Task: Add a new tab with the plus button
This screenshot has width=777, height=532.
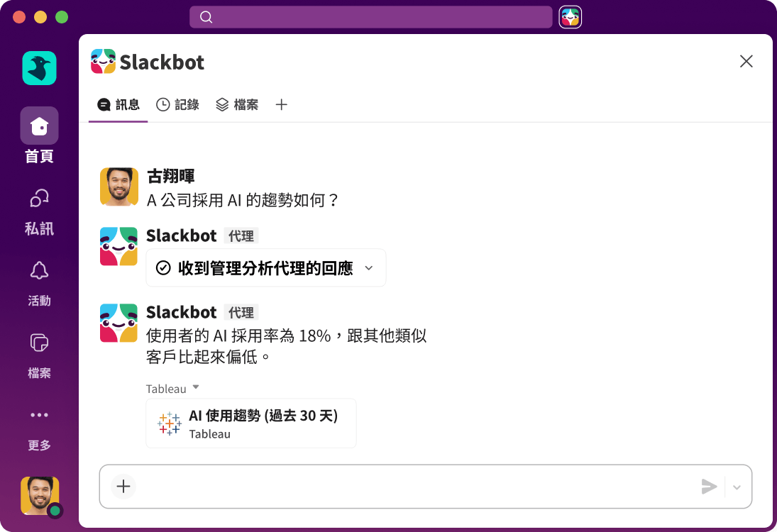Action: pos(281,104)
